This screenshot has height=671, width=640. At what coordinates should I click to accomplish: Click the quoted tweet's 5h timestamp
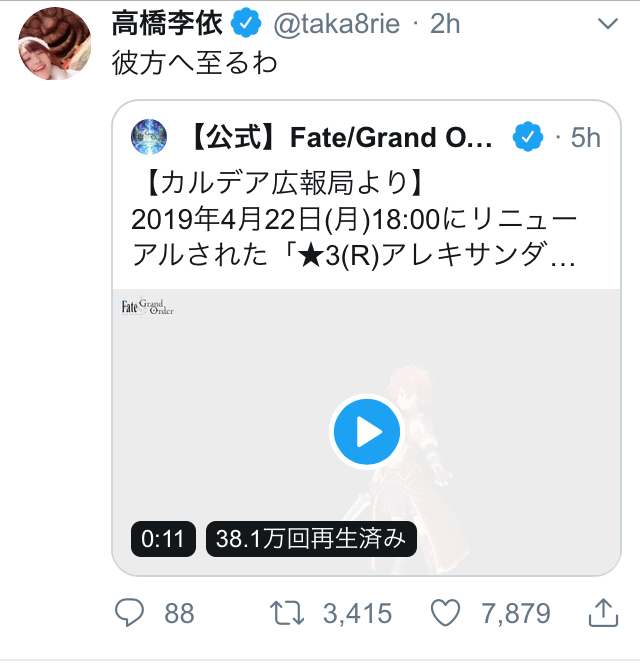click(x=585, y=137)
